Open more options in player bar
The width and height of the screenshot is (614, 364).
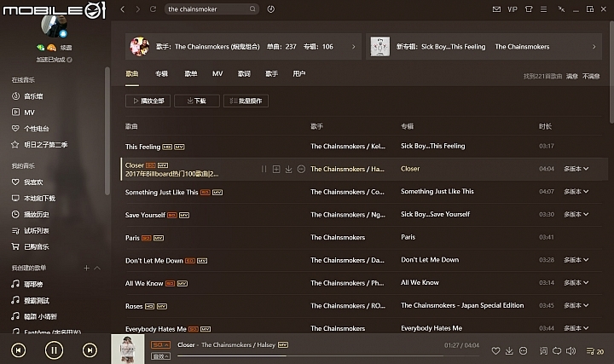point(523,350)
